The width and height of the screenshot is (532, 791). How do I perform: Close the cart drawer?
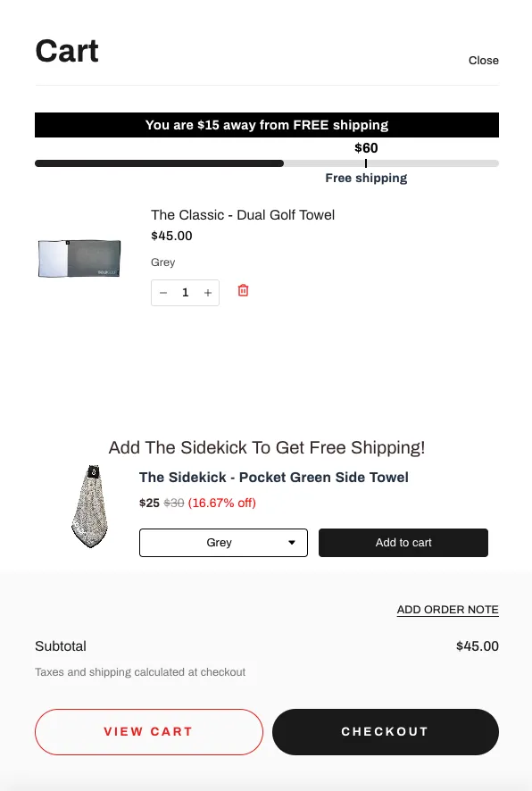[484, 61]
